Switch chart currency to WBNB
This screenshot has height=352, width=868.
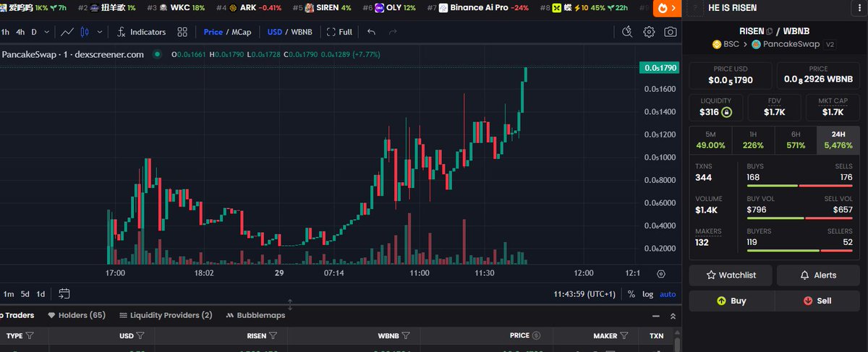302,32
